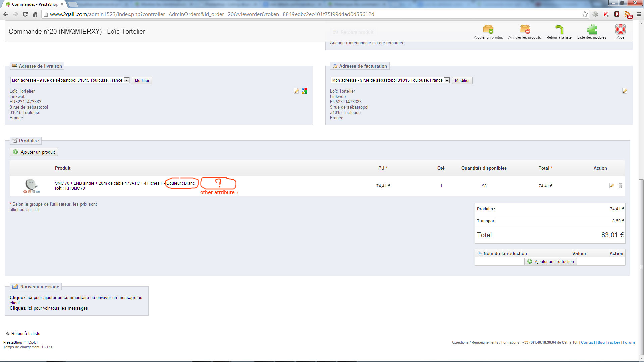The height and width of the screenshot is (362, 644).
Task: Open the 'Bug Tracker' footer link
Action: point(608,342)
